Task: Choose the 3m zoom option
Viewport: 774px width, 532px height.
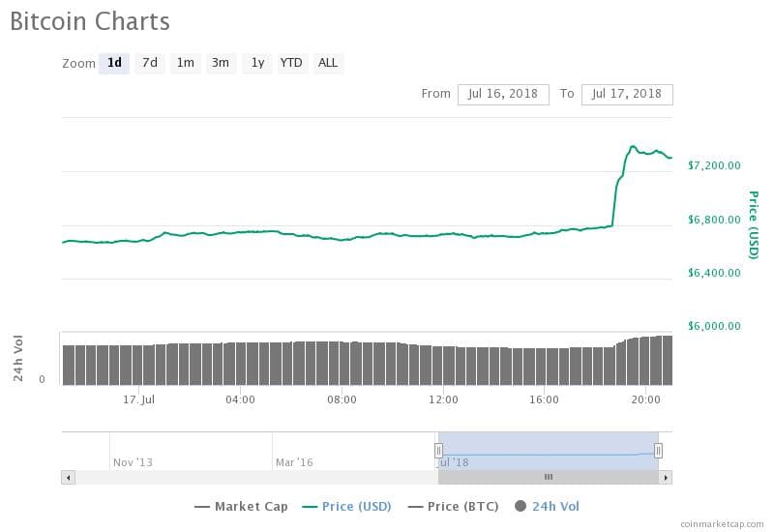Action: click(x=221, y=63)
